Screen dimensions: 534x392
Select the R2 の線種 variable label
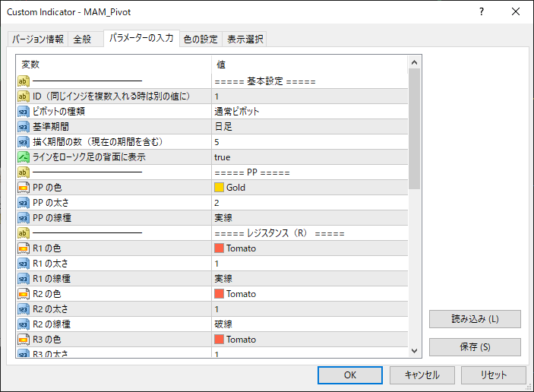click(x=52, y=324)
